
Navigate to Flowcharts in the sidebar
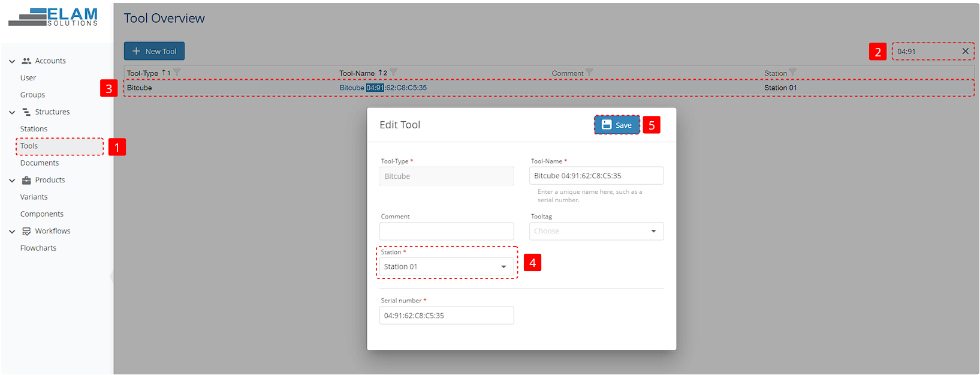(38, 248)
